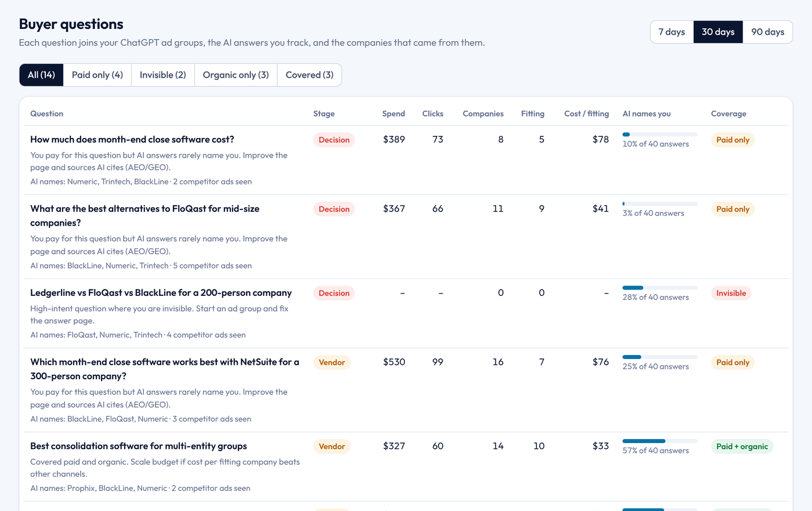Click the Invisible coverage badge

click(x=731, y=293)
